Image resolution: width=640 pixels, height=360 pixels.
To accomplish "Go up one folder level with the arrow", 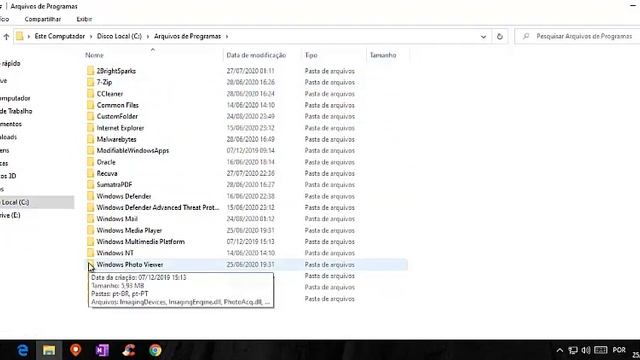I will click(x=6, y=36).
